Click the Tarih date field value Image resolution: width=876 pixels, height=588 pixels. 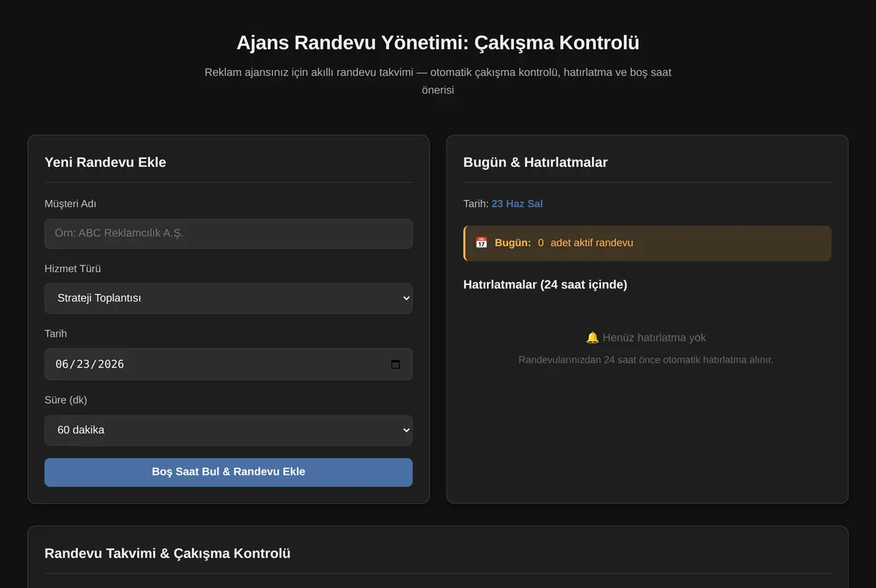pyautogui.click(x=91, y=364)
